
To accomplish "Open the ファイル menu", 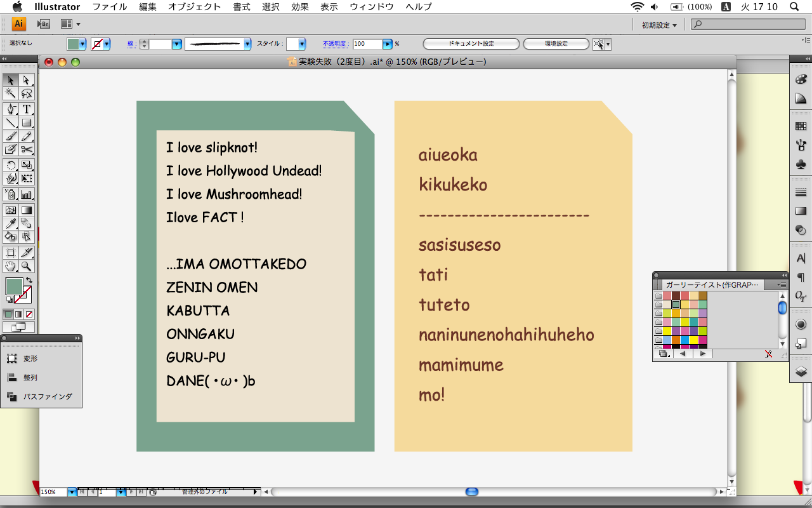I will (109, 7).
